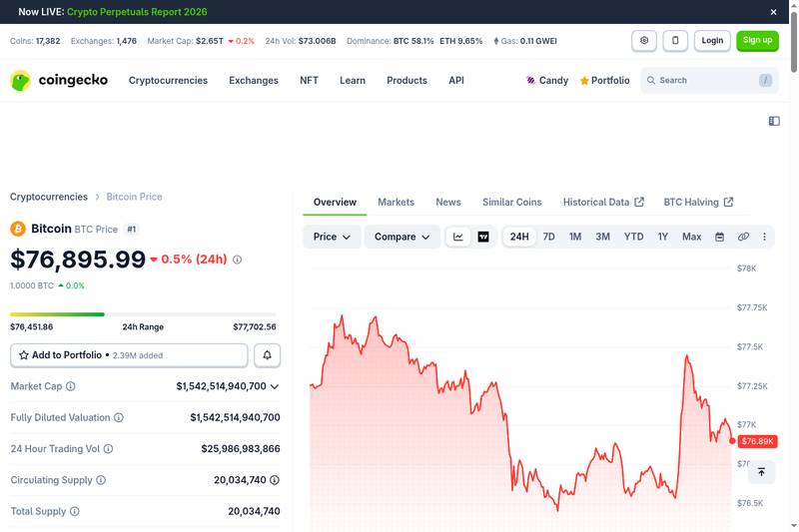Open Portfolio with star icon
This screenshot has width=799, height=532.
click(x=604, y=81)
